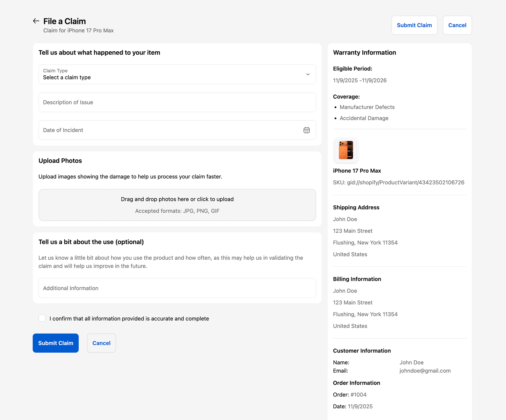Expand the Claim Type chevron
This screenshot has width=506, height=420.
tap(308, 74)
